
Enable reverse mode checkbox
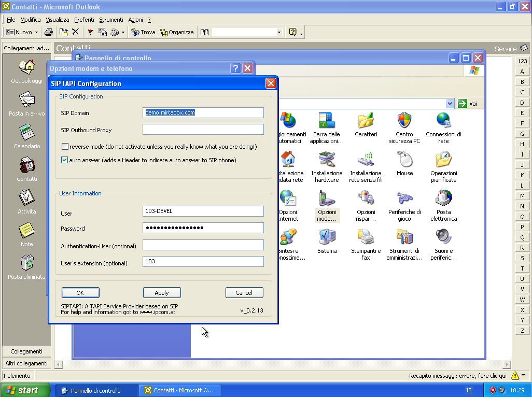point(65,147)
